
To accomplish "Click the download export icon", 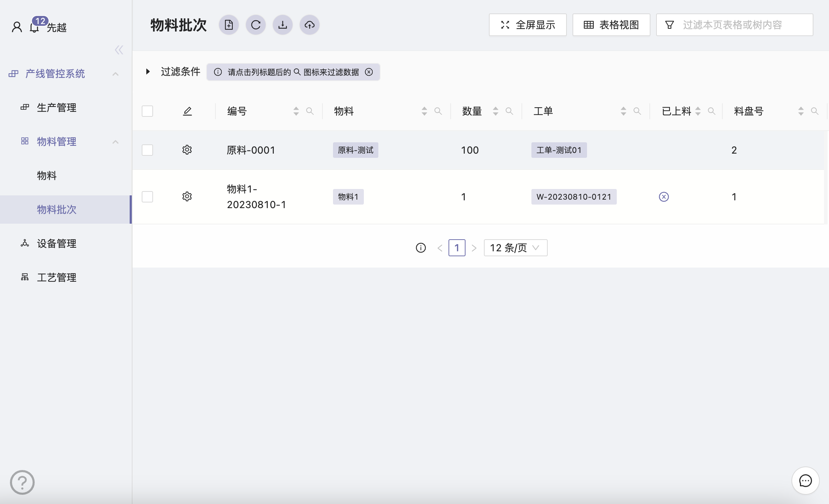I will point(283,25).
